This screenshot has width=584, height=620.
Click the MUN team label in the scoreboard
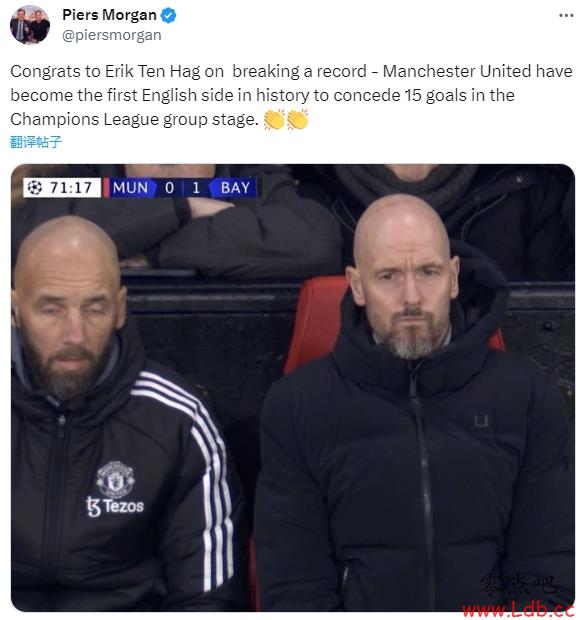click(x=130, y=187)
